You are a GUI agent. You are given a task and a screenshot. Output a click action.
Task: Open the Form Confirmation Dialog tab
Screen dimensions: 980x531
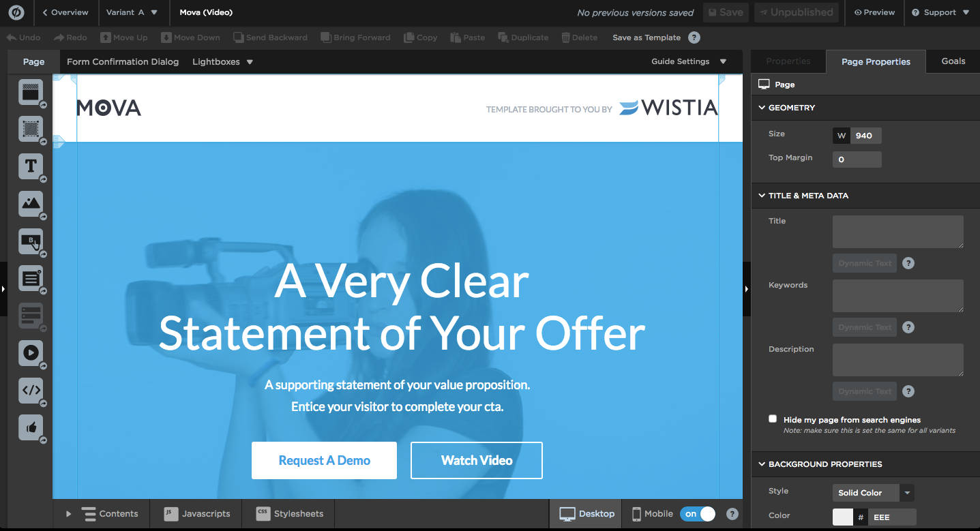tap(123, 61)
